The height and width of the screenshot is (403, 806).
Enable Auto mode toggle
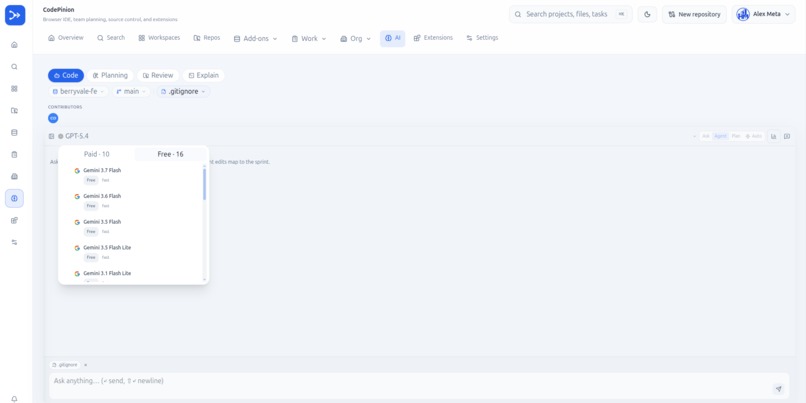pos(754,136)
